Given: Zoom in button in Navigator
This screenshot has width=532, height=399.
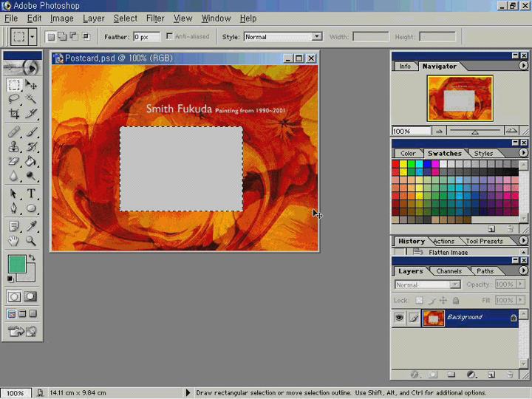Looking at the screenshot, I should [511, 131].
